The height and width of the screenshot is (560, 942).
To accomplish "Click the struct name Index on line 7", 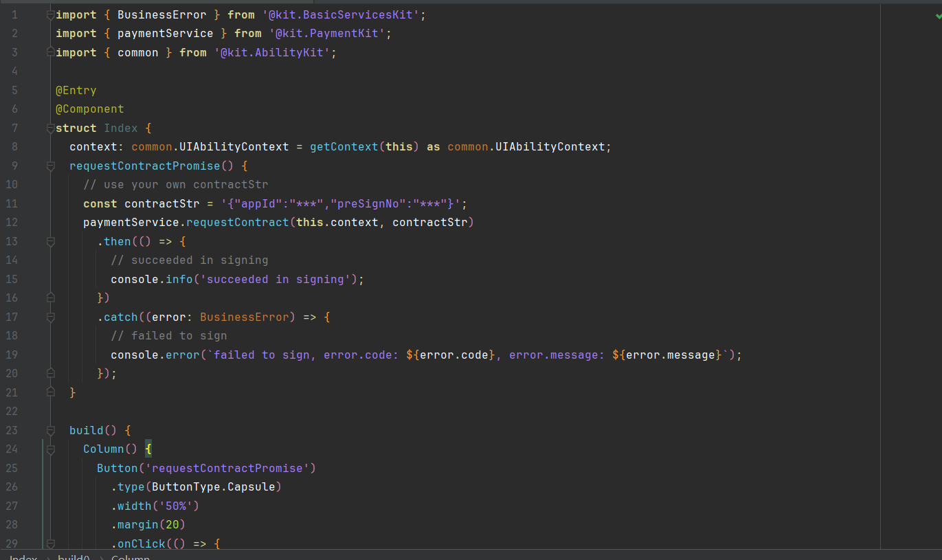I will point(121,128).
